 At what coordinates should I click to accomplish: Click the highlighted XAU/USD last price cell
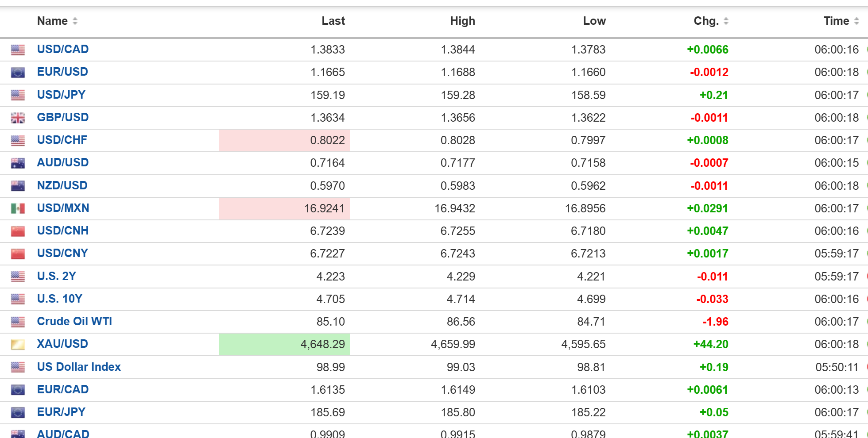(284, 344)
